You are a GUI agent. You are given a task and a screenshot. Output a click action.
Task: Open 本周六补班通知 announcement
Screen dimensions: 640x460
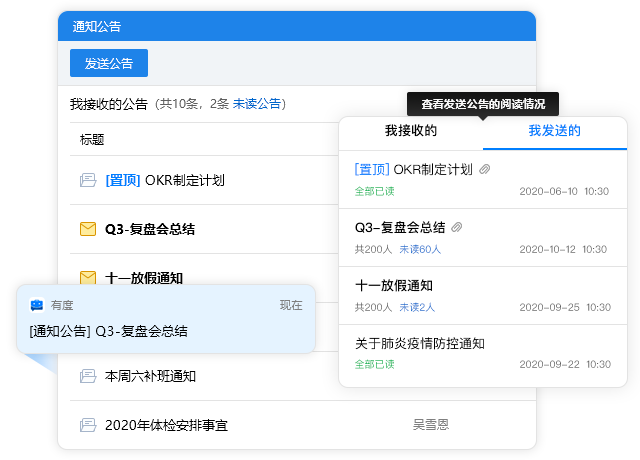150,377
